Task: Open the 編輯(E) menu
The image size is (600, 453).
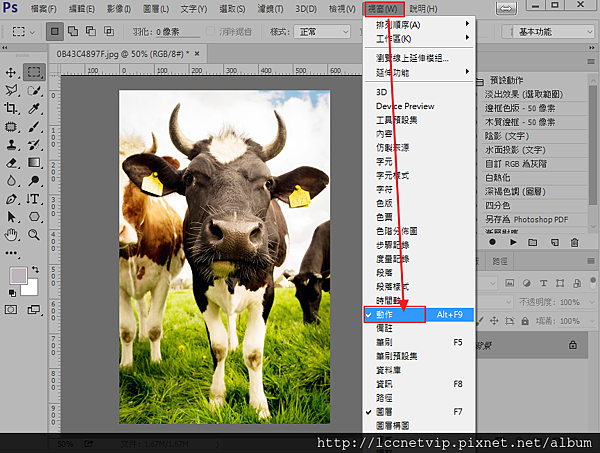Action: click(x=82, y=9)
